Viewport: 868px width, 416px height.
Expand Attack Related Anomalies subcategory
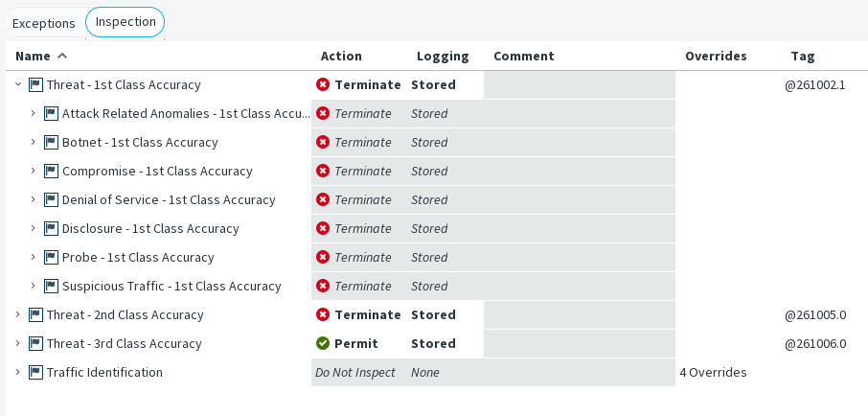[33, 113]
